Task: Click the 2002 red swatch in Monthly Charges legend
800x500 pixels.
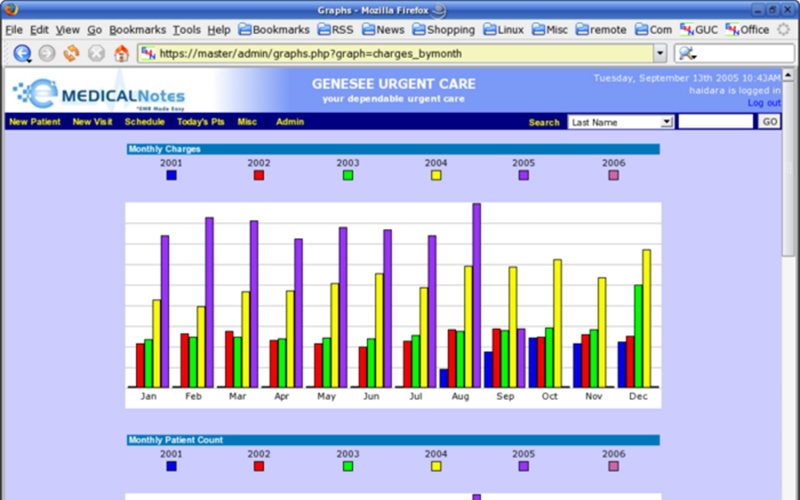Action: tap(259, 175)
